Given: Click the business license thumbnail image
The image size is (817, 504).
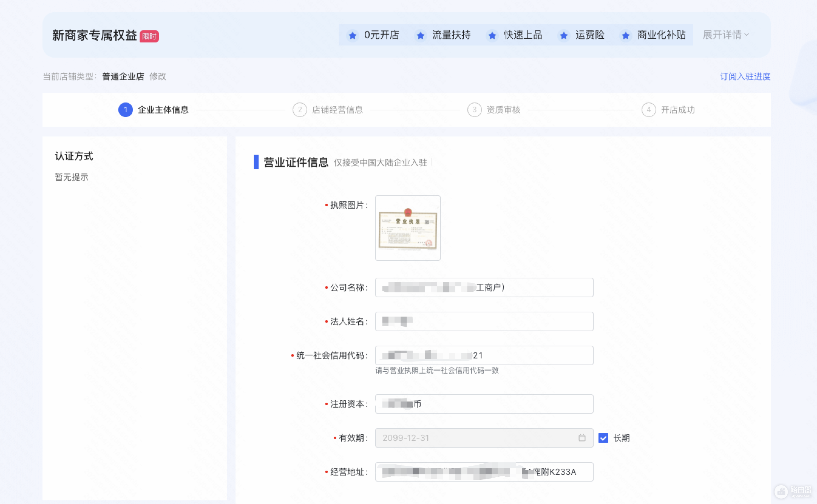Looking at the screenshot, I should (408, 228).
